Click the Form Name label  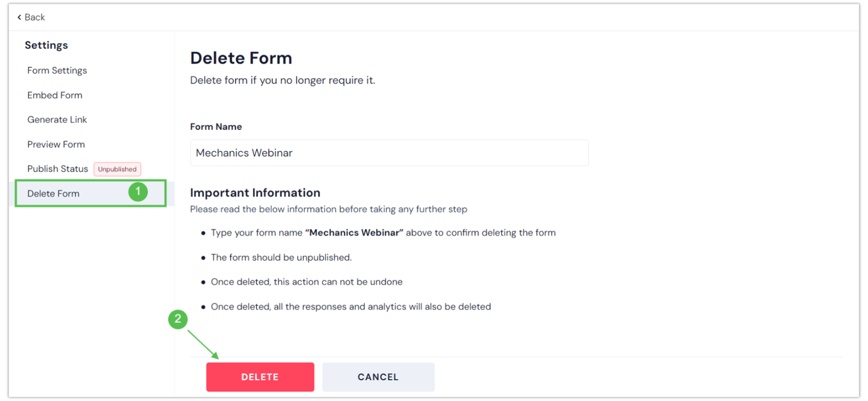click(x=216, y=126)
